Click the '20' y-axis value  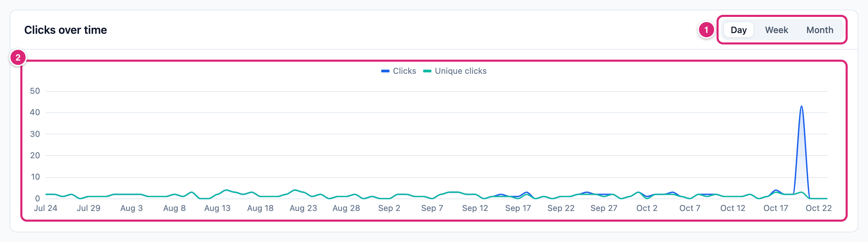pos(35,155)
